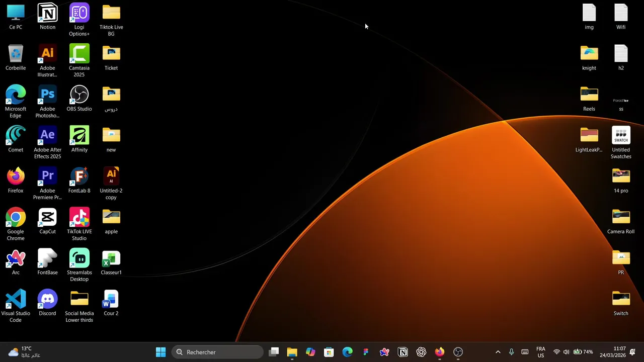Open the 13°C weather widget
The image size is (644, 362).
25,352
